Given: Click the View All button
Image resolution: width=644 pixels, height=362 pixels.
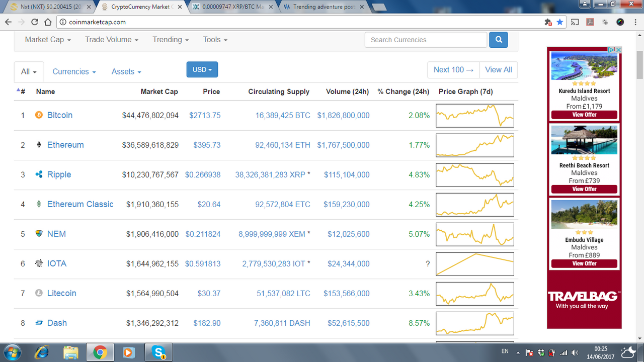Looking at the screenshot, I should [499, 70].
